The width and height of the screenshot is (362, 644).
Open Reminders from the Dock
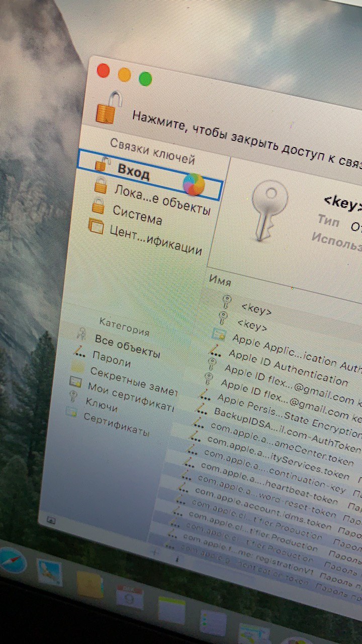213,623
